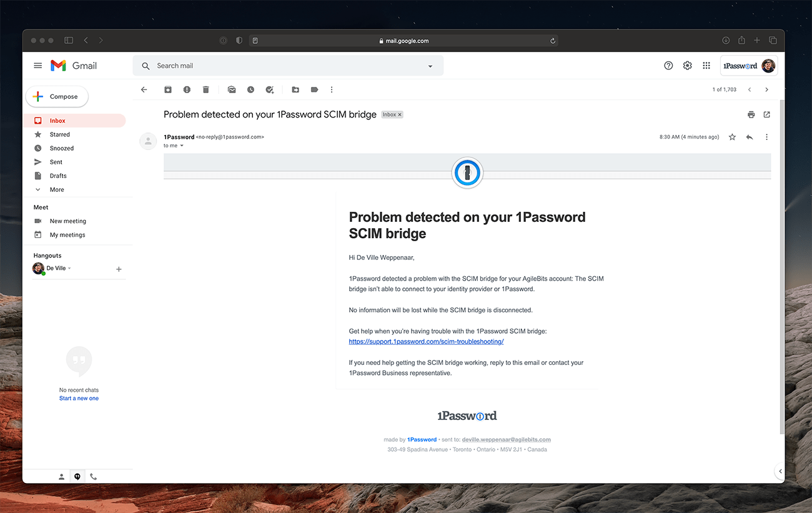The image size is (812, 513).
Task: Click Safari privacy shield icon
Action: [239, 41]
